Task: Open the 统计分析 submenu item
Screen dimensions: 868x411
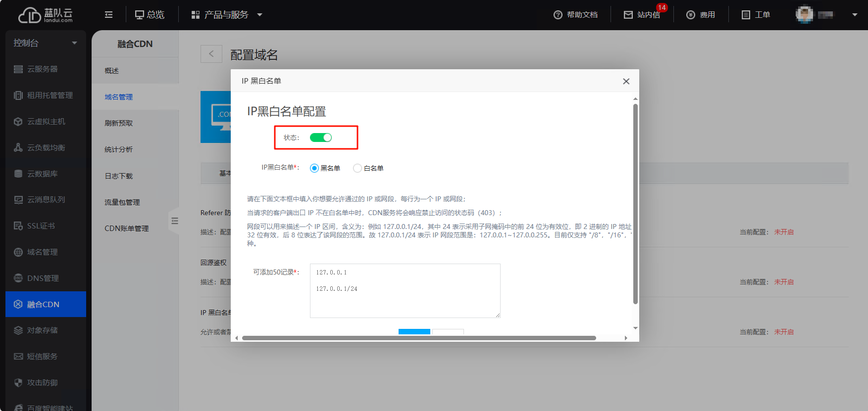Action: click(135, 149)
